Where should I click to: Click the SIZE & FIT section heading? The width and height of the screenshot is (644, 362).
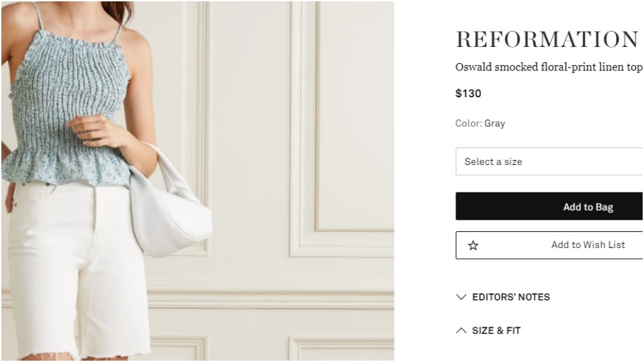[496, 330]
